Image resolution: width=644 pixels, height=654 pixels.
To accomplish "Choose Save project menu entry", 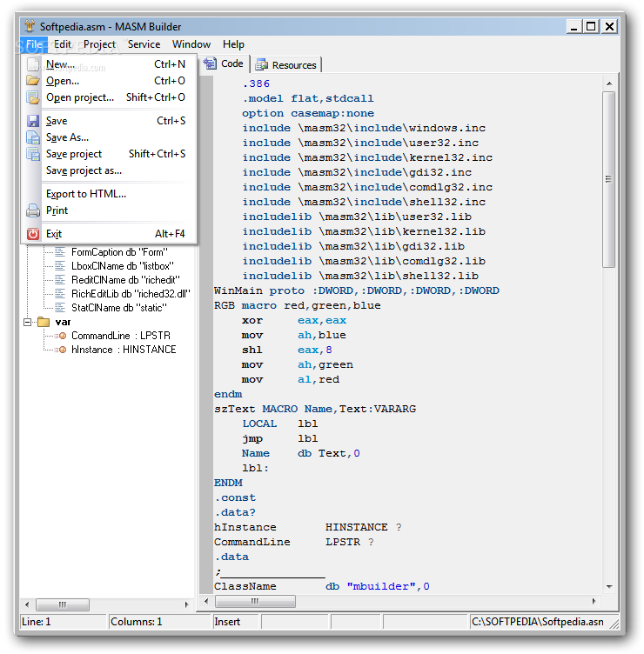I will pyautogui.click(x=110, y=154).
